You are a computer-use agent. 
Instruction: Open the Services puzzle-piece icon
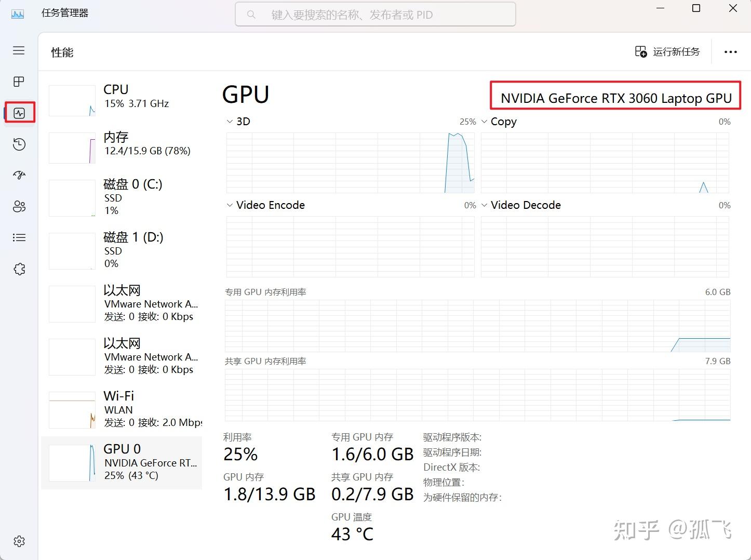(x=19, y=269)
